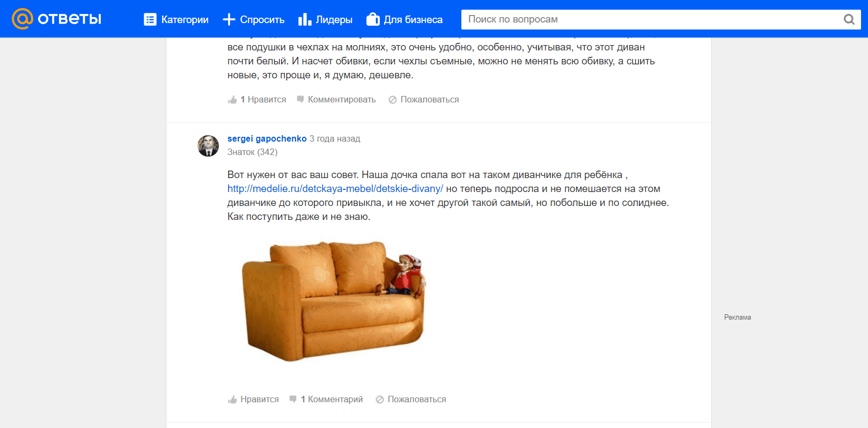Focus the Поиск по вопросам search field

652,19
